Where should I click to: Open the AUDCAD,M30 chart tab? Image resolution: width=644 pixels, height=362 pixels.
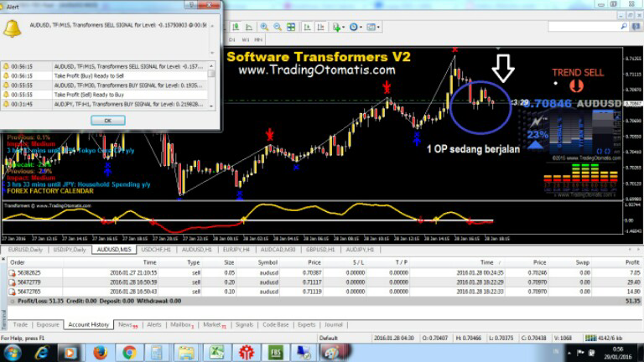pos(278,250)
